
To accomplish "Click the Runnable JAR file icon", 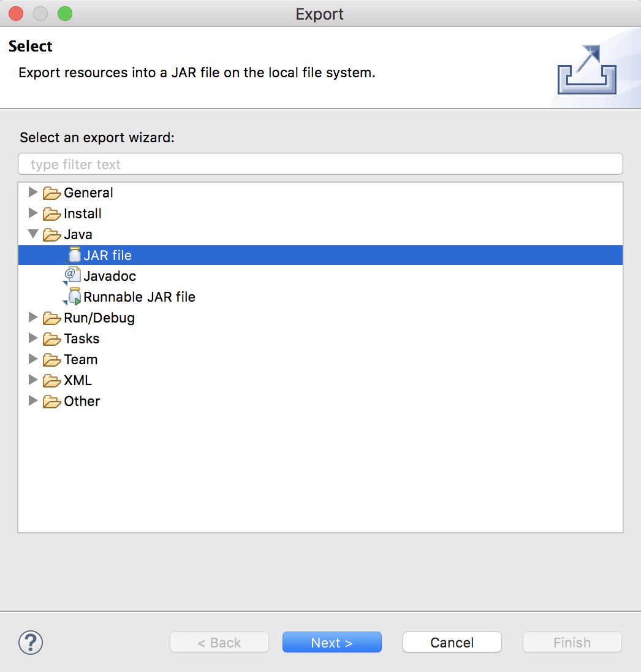I will pyautogui.click(x=74, y=297).
